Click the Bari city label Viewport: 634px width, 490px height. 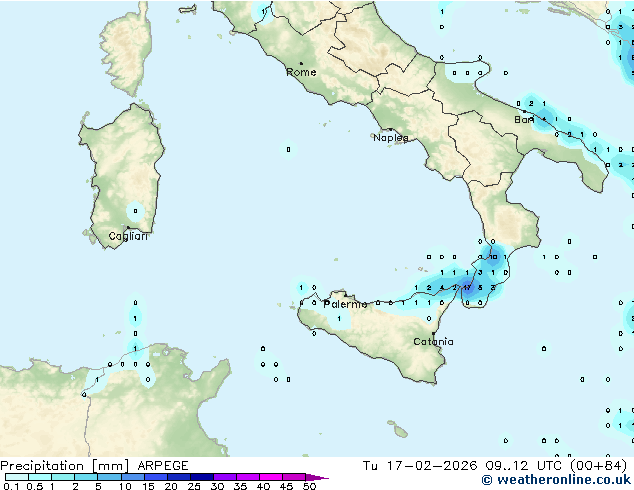524,120
